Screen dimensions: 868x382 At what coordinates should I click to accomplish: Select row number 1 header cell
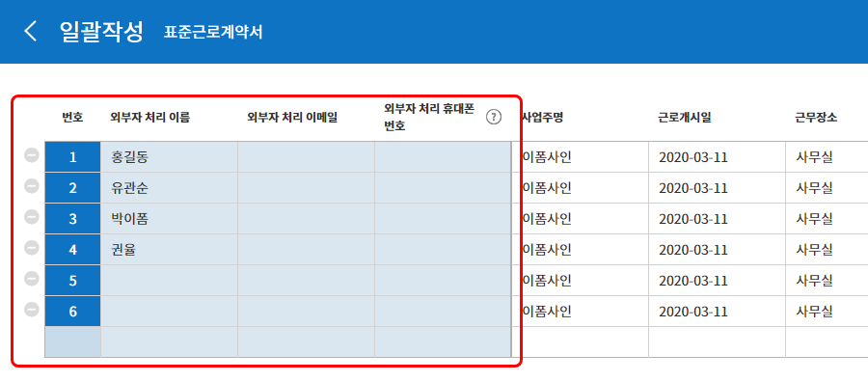point(72,157)
